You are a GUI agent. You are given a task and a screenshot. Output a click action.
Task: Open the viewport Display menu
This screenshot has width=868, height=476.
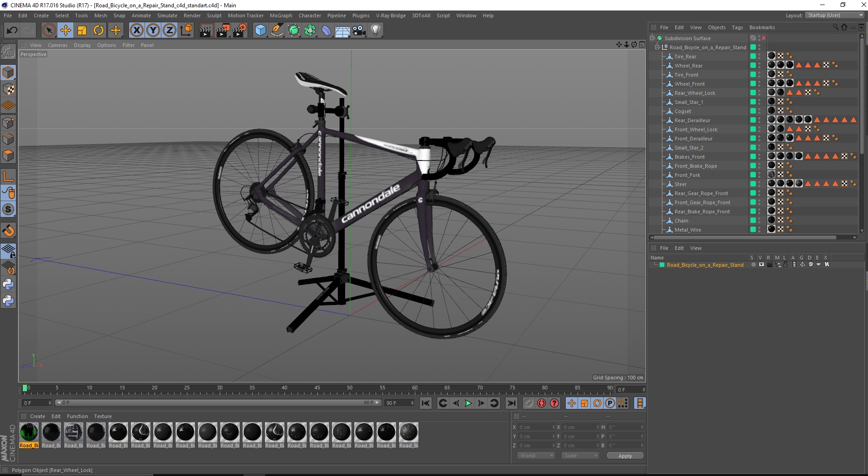click(82, 45)
